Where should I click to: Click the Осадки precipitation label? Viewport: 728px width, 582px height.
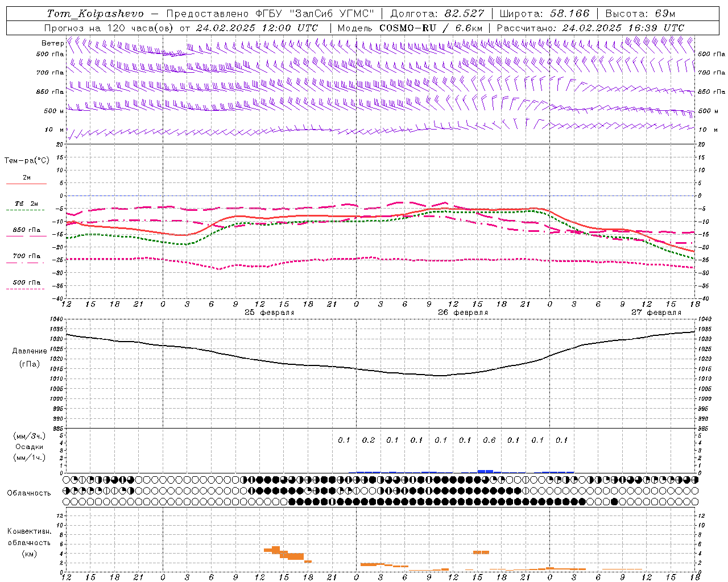point(30,447)
